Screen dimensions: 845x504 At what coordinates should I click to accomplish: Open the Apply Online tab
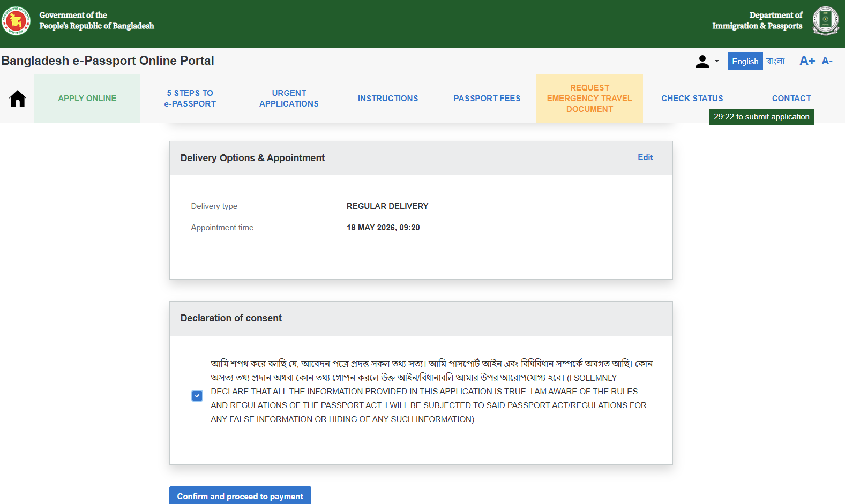(x=87, y=99)
